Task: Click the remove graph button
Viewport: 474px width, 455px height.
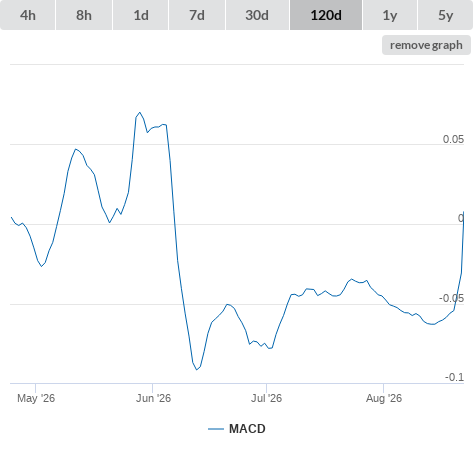Action: pos(426,45)
